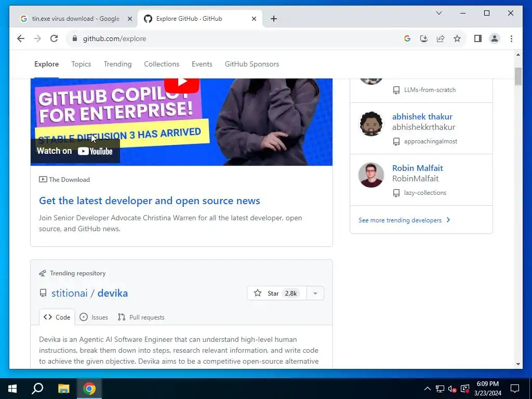Click RobinMalfait username text

415,179
